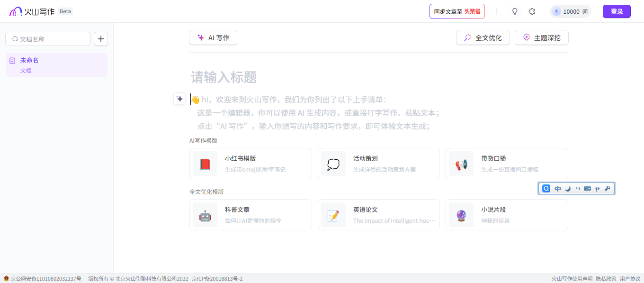Toggle Chinese/English mode via the 中 icon

pyautogui.click(x=558, y=189)
